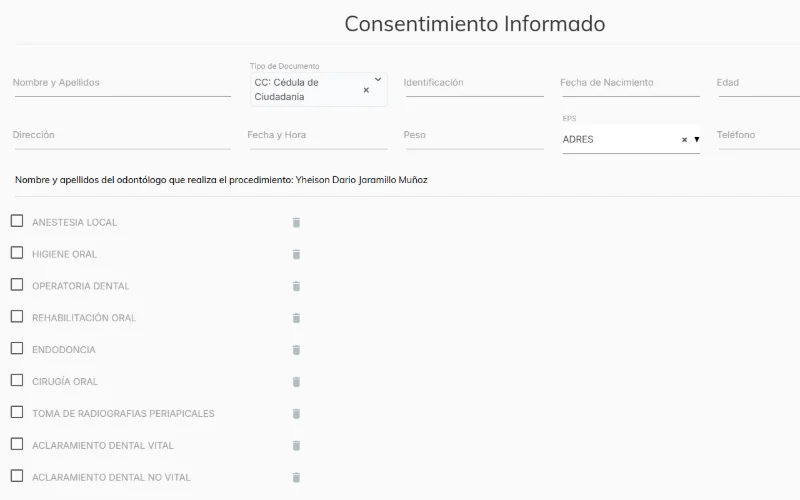This screenshot has width=800, height=500.
Task: Click trash icon beside CIRUGÍA ORAL
Action: (296, 382)
